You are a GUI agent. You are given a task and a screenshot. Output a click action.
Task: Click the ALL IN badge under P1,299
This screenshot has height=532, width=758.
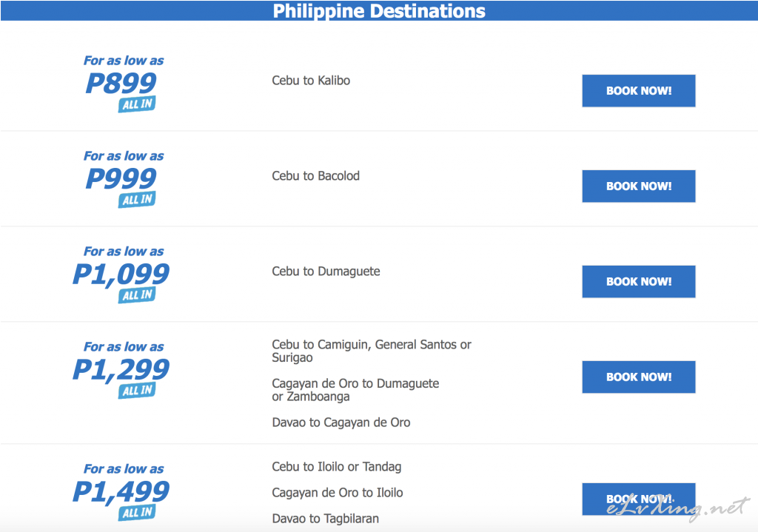click(x=137, y=391)
